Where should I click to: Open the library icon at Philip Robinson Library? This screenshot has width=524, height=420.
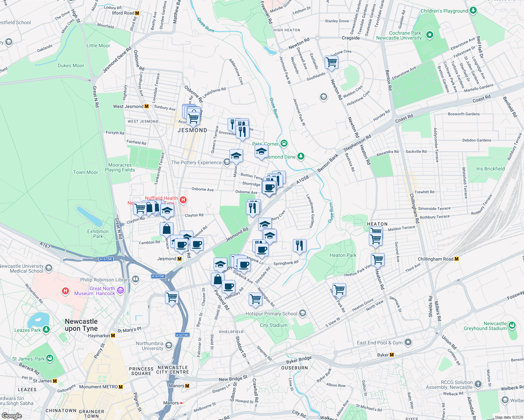pos(135,280)
